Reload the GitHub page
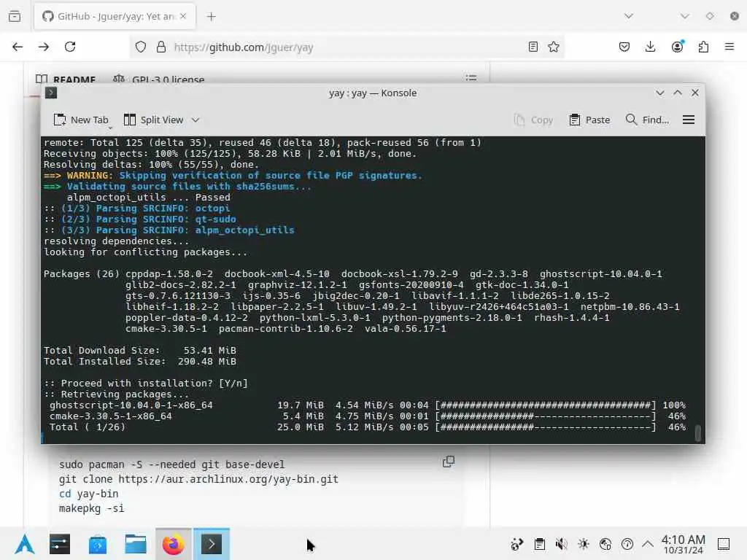The image size is (747, 560). pos(70,47)
